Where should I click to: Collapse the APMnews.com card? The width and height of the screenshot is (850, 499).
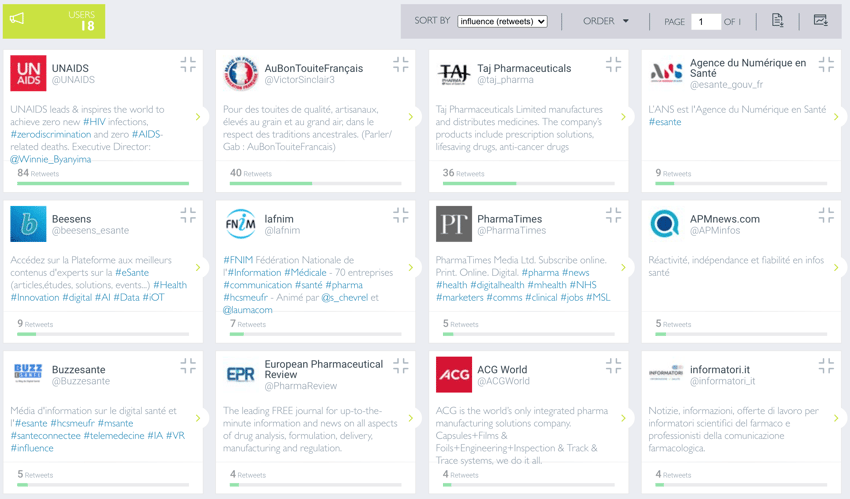826,215
